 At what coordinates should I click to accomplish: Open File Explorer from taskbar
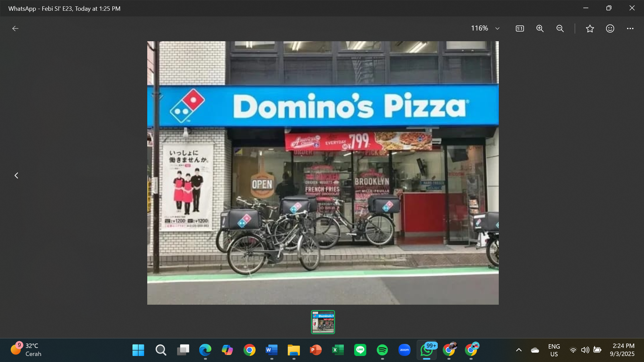point(294,350)
